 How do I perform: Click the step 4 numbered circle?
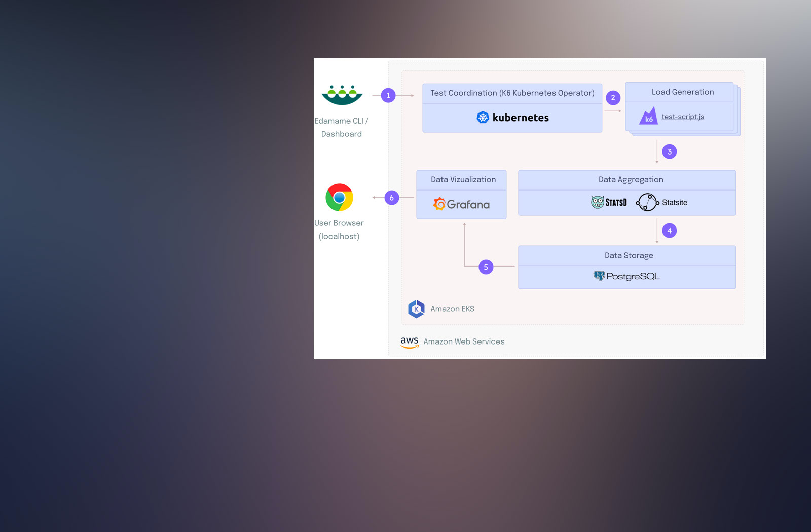coord(669,231)
